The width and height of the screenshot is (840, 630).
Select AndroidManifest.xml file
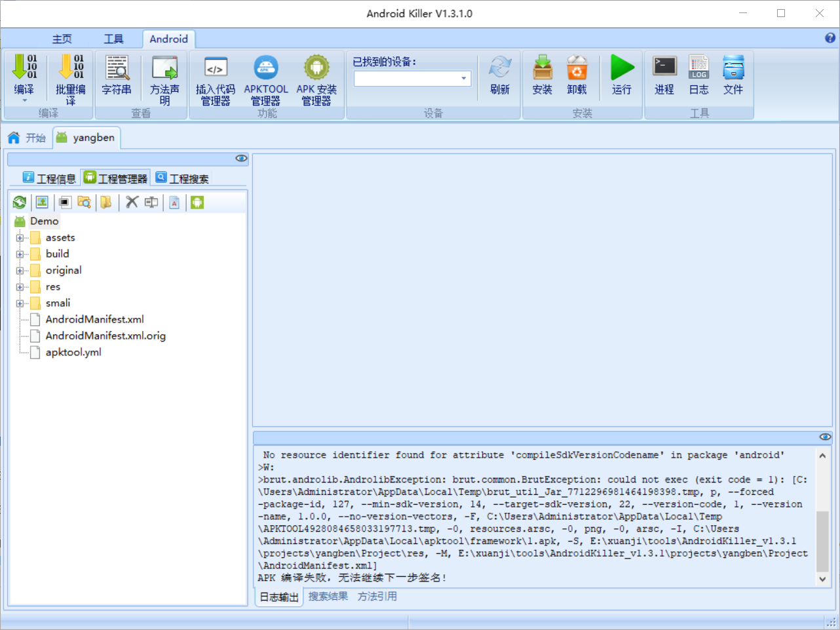click(94, 319)
